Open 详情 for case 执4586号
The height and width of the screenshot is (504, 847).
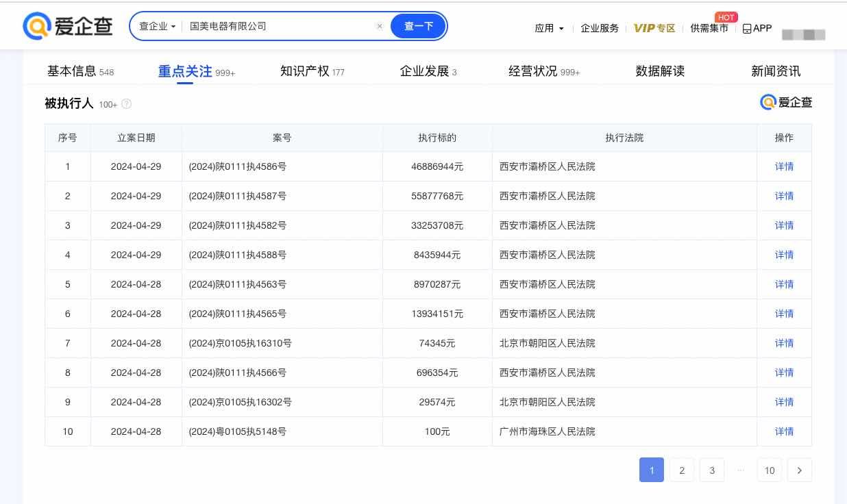point(784,166)
